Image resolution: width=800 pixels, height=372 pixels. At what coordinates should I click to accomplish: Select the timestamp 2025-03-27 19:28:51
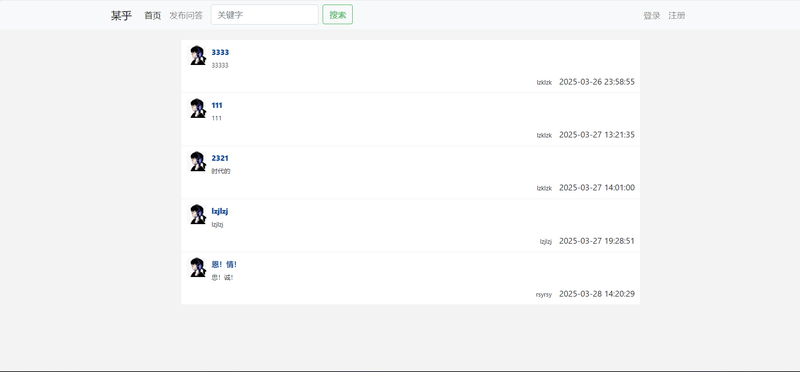[x=597, y=241]
